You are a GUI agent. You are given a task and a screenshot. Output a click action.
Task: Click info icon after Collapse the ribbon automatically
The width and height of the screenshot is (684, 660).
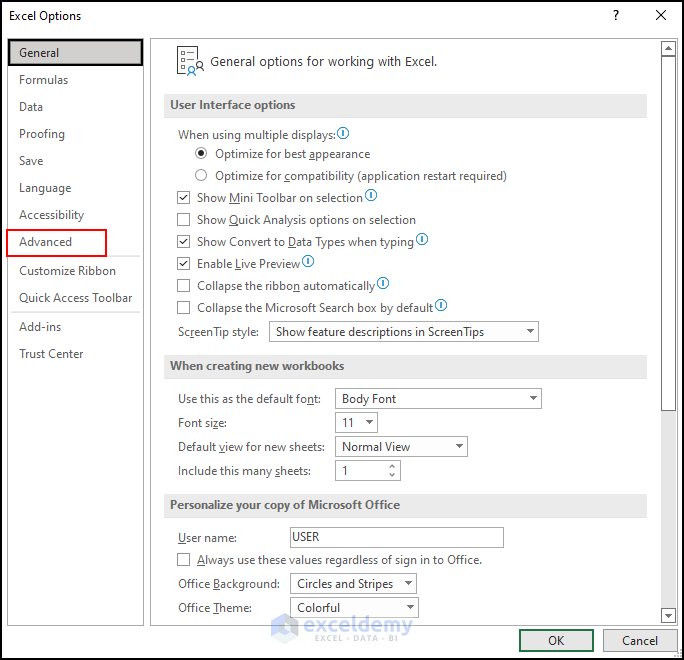point(383,283)
